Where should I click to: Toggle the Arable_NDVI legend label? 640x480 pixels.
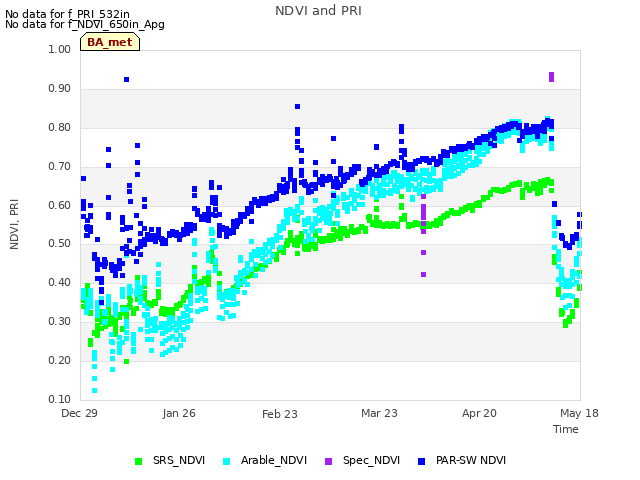click(x=273, y=460)
